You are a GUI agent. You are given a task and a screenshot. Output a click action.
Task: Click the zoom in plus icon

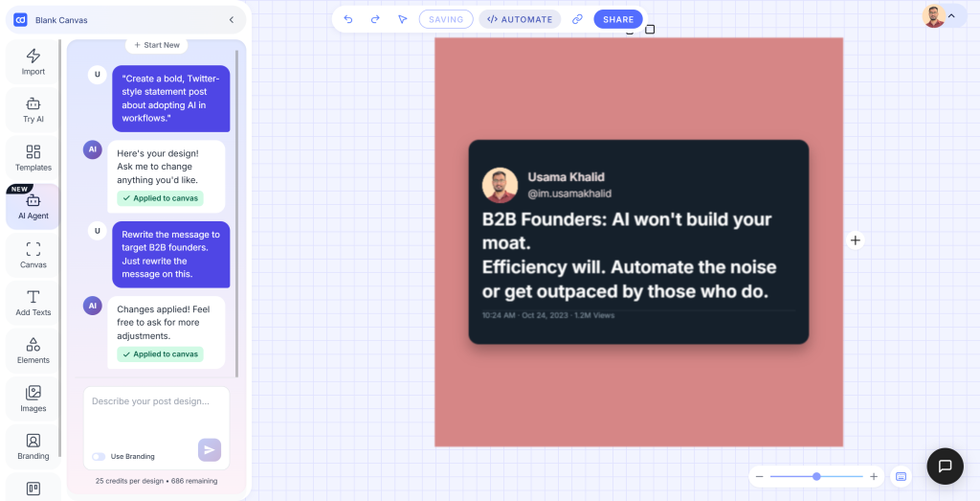pos(874,477)
